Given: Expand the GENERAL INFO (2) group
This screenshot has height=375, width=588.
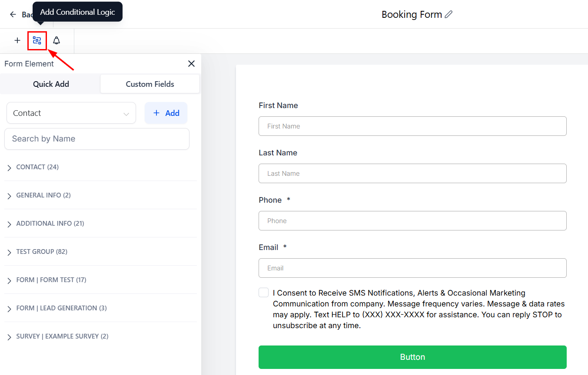Looking at the screenshot, I should click(x=10, y=196).
